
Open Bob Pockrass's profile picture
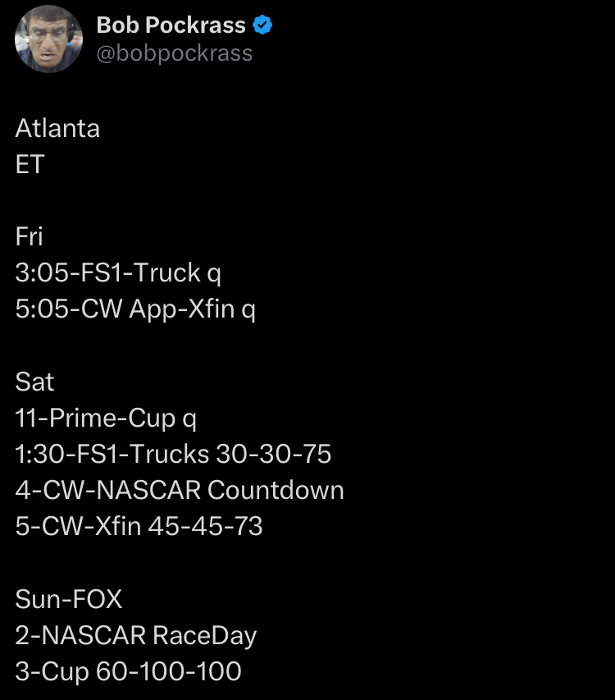(48, 39)
